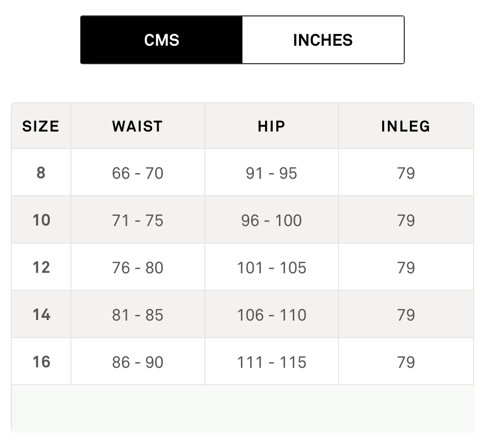
Task: Click the INLEG column header
Action: pyautogui.click(x=405, y=126)
